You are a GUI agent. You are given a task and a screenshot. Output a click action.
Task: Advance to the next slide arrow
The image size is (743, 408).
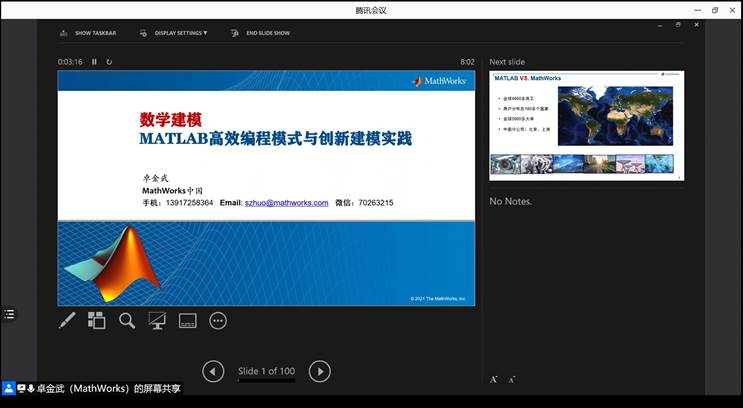[x=319, y=372]
